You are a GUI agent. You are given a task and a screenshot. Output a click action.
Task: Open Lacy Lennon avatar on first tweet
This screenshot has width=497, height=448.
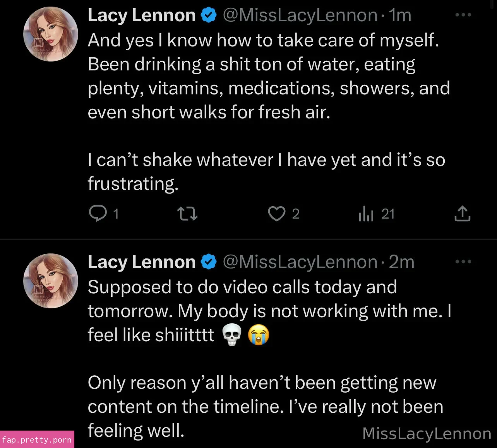pyautogui.click(x=51, y=34)
